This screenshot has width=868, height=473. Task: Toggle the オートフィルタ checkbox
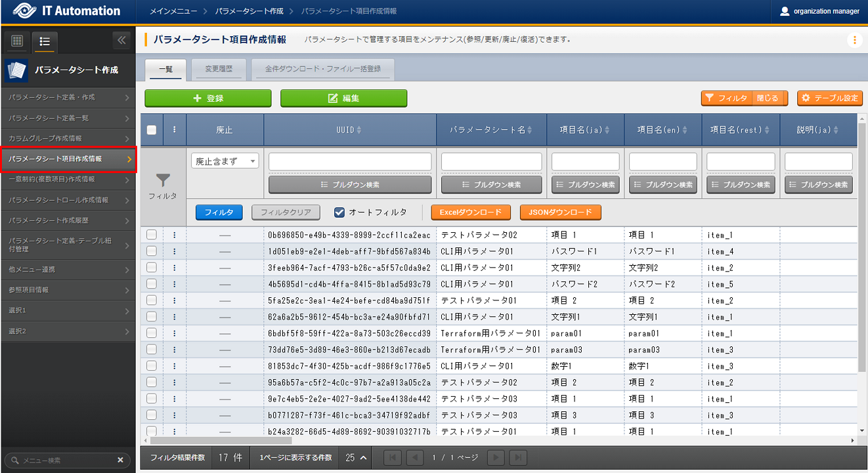339,212
